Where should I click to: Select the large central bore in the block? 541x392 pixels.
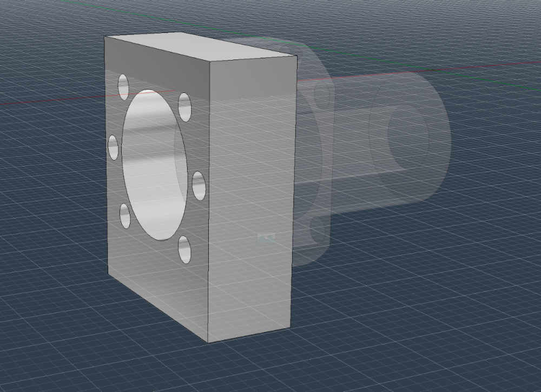point(155,165)
